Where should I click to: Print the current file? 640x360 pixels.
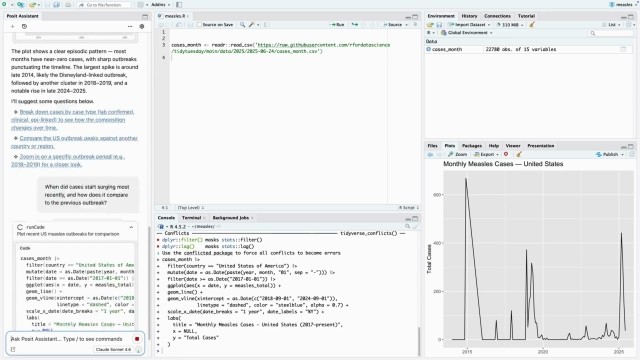[68, 4]
